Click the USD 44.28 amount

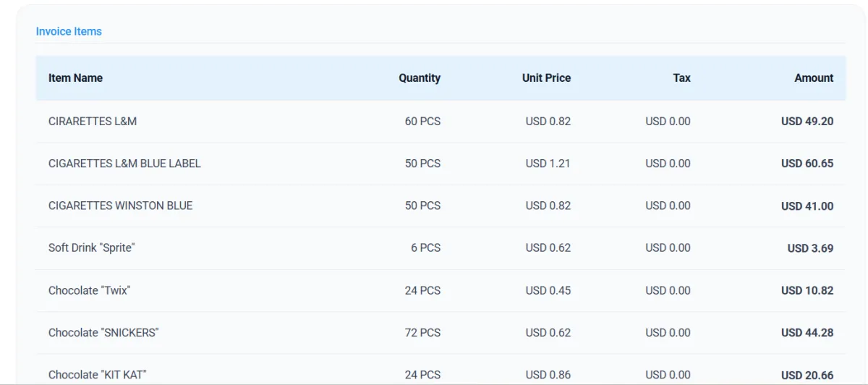coord(807,333)
